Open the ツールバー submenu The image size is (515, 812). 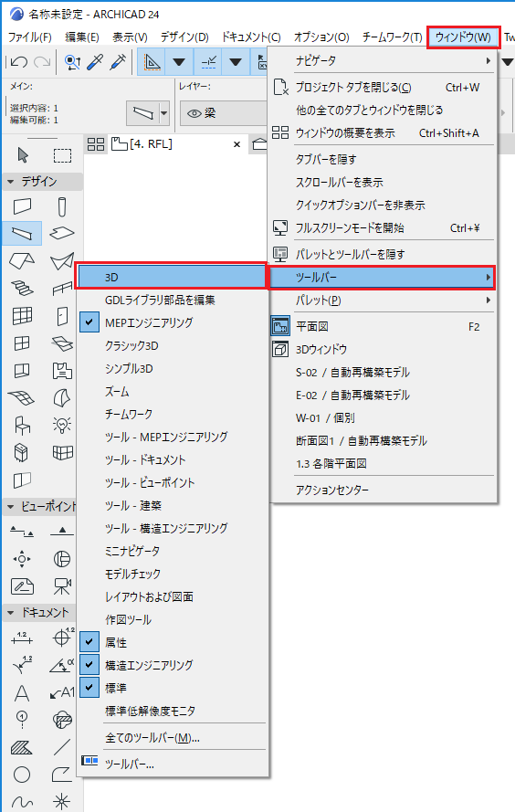pos(383,277)
